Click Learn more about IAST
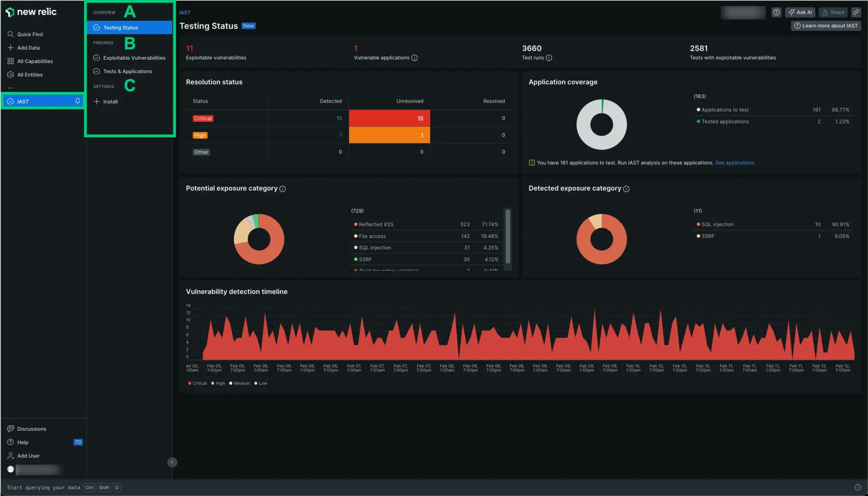 coord(826,26)
